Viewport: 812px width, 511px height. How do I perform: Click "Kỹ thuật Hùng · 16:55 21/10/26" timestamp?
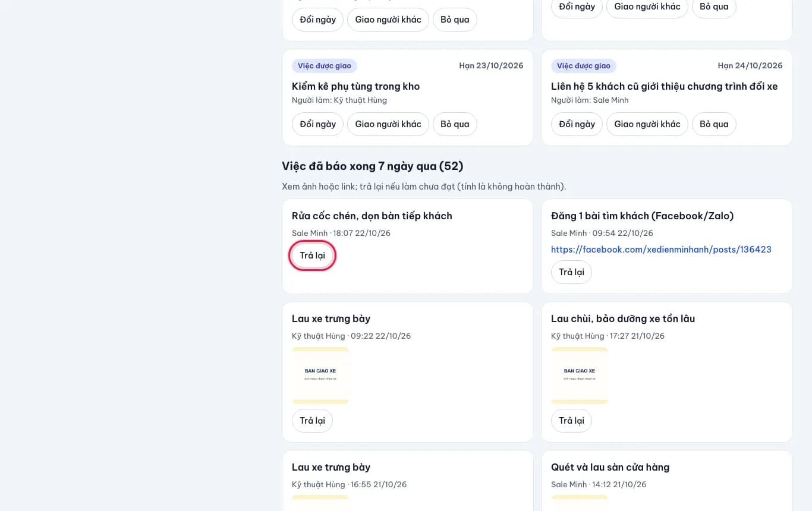[350, 484]
